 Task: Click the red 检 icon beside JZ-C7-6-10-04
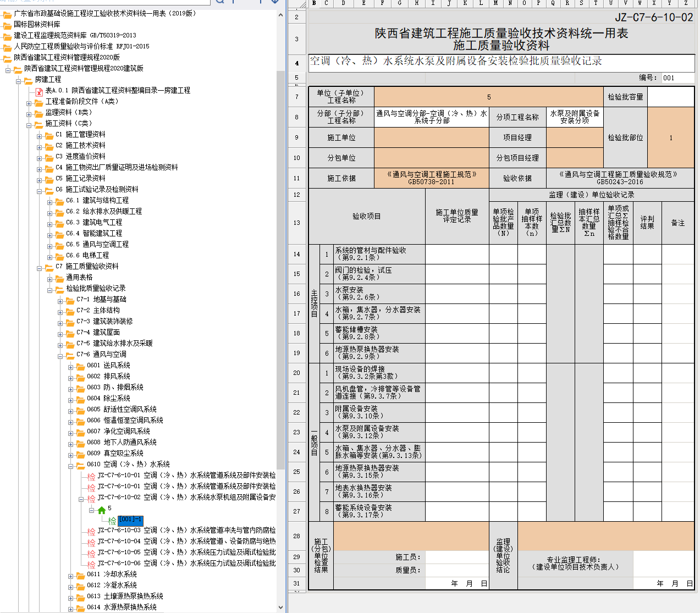(91, 542)
